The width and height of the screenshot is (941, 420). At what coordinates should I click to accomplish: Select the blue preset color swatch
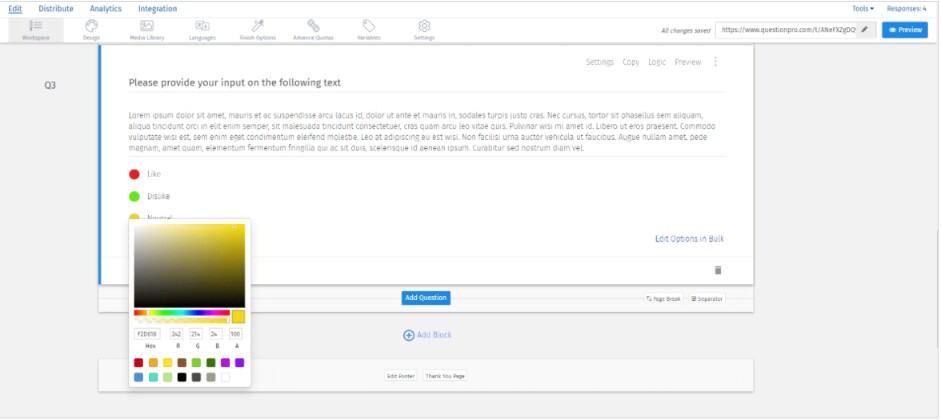pyautogui.click(x=139, y=377)
